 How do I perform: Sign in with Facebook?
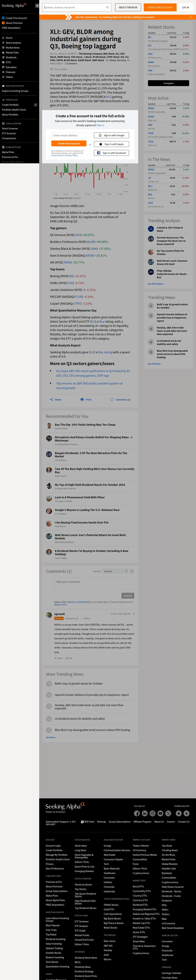pyautogui.click(x=112, y=153)
